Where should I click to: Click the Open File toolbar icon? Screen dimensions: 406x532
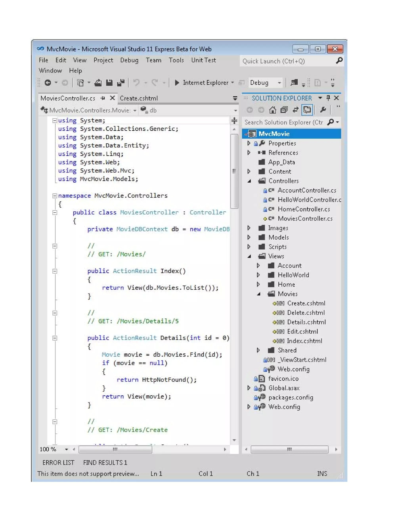pyautogui.click(x=98, y=83)
